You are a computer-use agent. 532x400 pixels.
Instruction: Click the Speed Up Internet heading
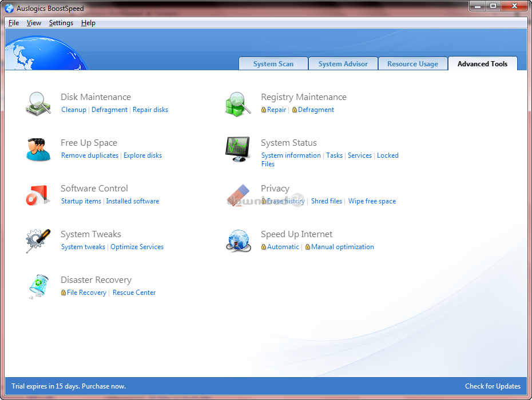[296, 234]
